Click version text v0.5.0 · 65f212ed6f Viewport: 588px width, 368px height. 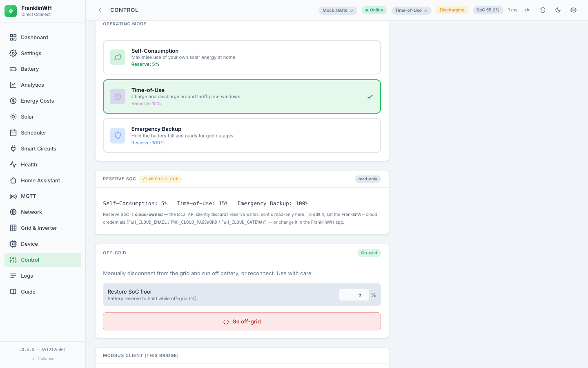[x=42, y=350]
